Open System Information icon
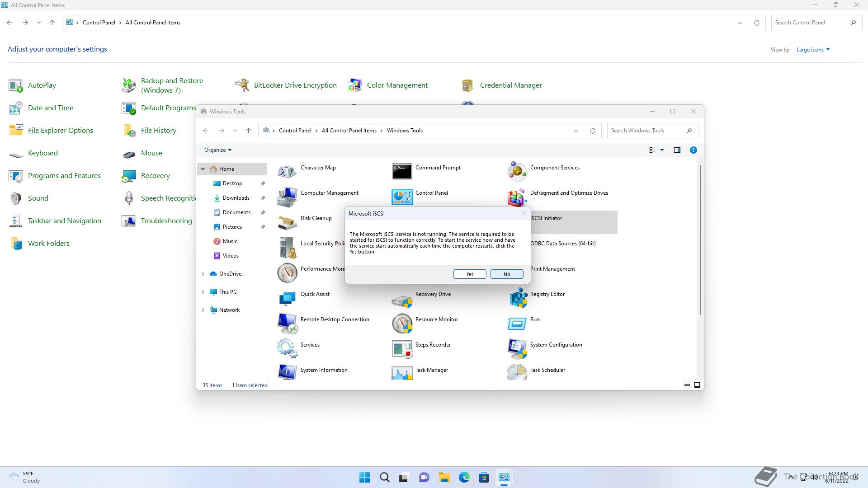Screen dimensions: 868x488 click(x=287, y=372)
